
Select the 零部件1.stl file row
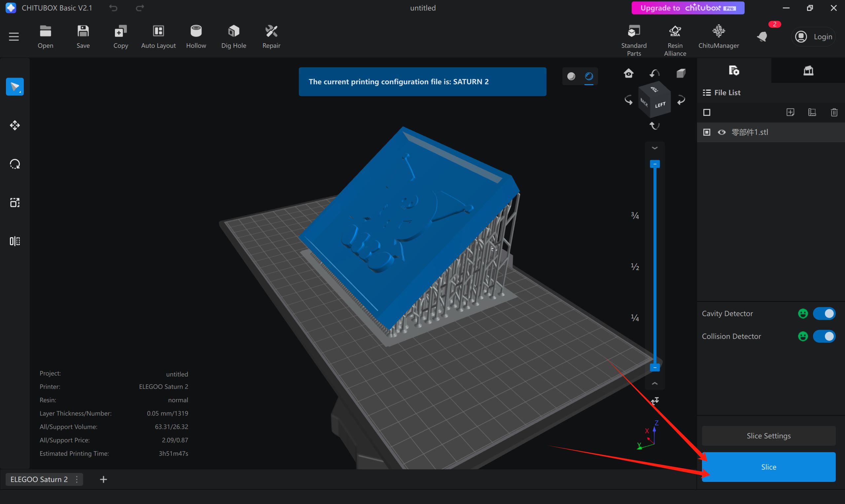click(771, 132)
